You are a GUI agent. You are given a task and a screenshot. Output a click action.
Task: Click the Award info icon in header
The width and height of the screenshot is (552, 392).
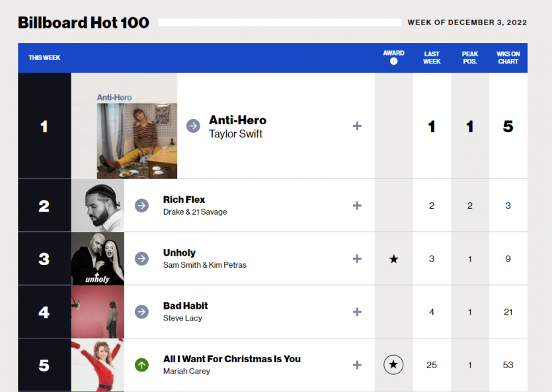click(x=393, y=61)
